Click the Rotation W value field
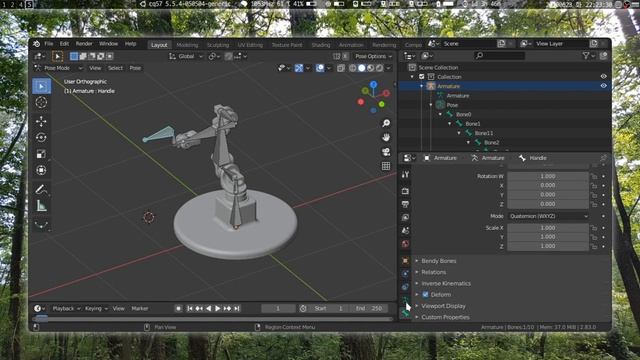Viewport: 640px width, 360px height. pyautogui.click(x=548, y=176)
